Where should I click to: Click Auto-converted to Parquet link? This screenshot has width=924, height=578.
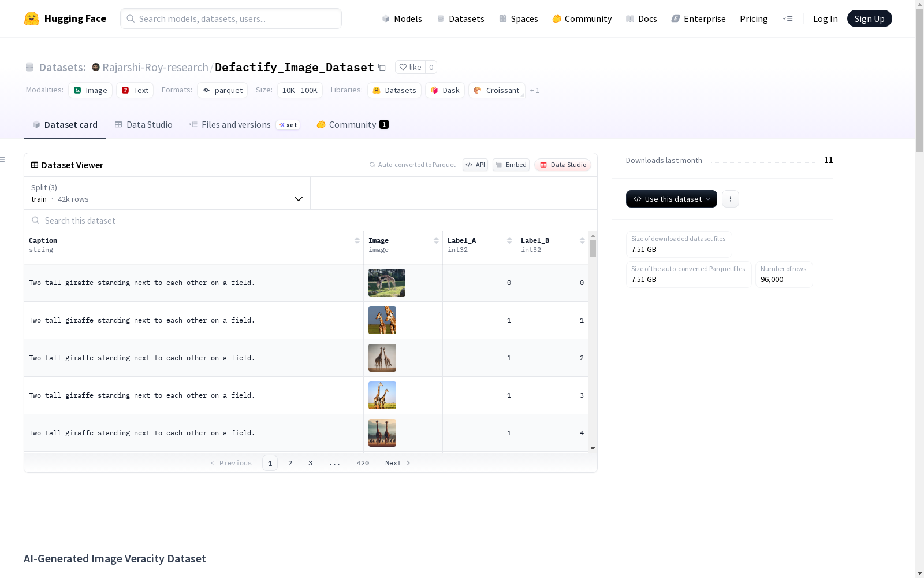click(x=412, y=165)
